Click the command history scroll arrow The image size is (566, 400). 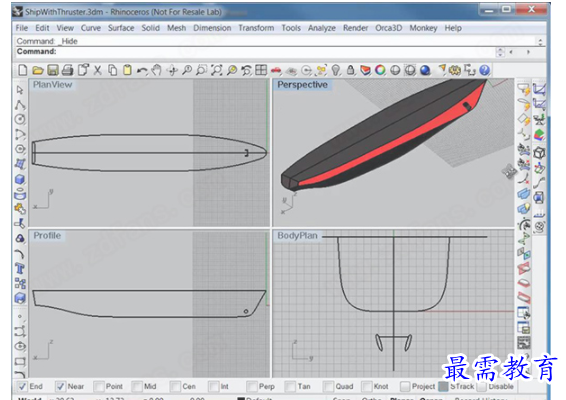click(540, 41)
